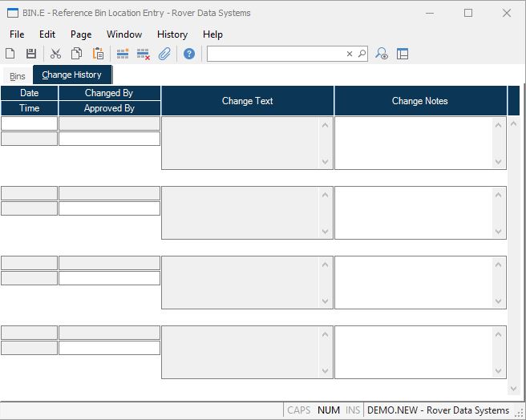Viewport: 526px width, 420px height.
Task: Click the magnifier icon in search box
Action: (362, 54)
